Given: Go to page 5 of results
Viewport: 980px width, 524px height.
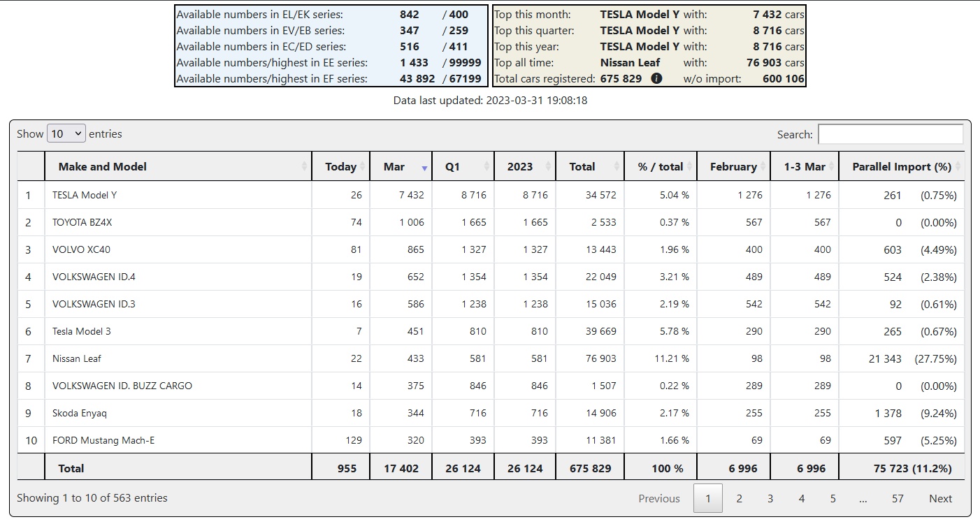Looking at the screenshot, I should click(x=833, y=498).
